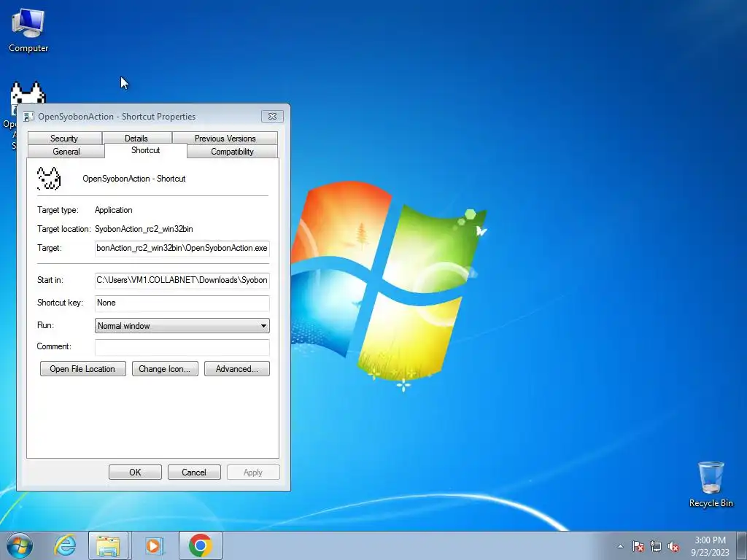Open the Computer desktop icon
Screen dimensions: 747x560
click(28, 30)
